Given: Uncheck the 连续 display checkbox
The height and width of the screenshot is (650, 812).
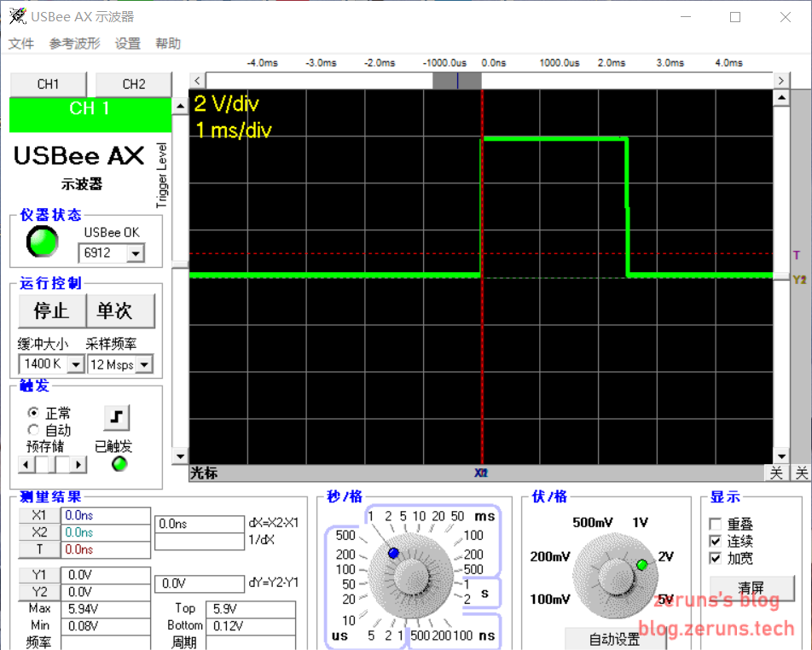Looking at the screenshot, I should (715, 541).
